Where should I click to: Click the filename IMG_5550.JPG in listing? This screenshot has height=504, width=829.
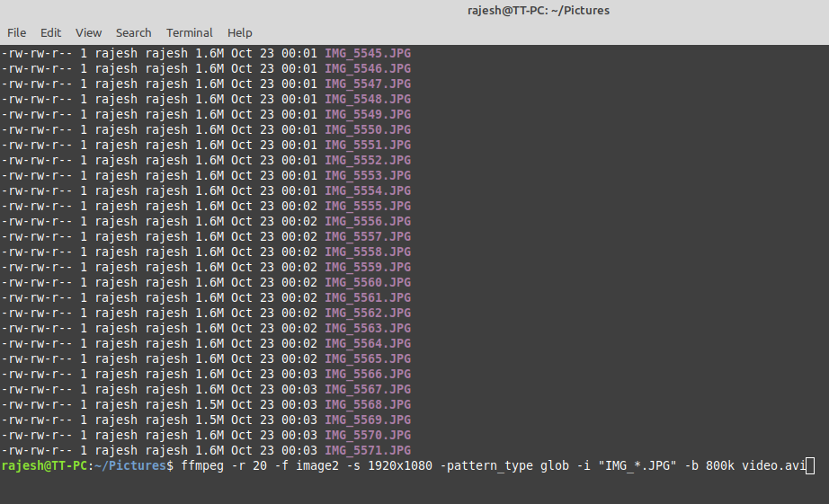(367, 130)
